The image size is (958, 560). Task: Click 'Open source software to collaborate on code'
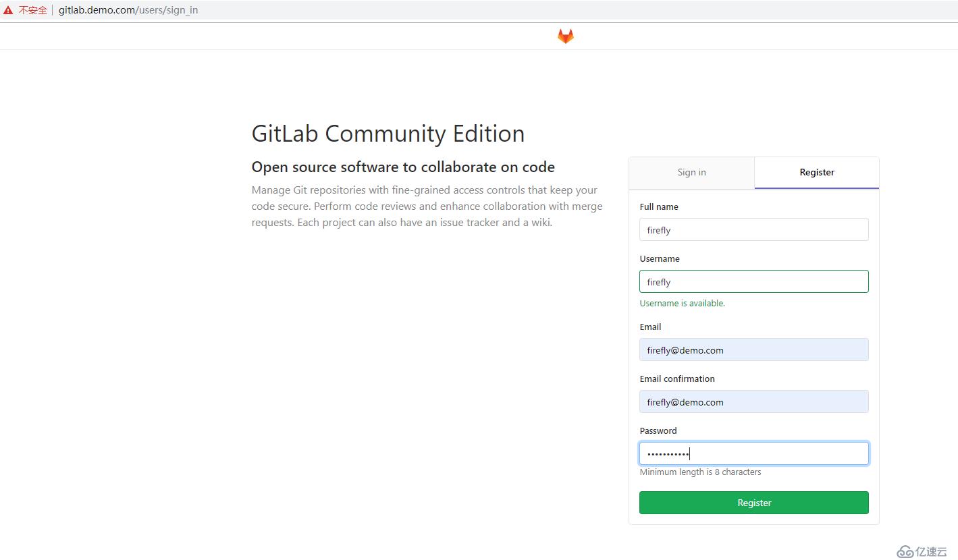(x=403, y=167)
